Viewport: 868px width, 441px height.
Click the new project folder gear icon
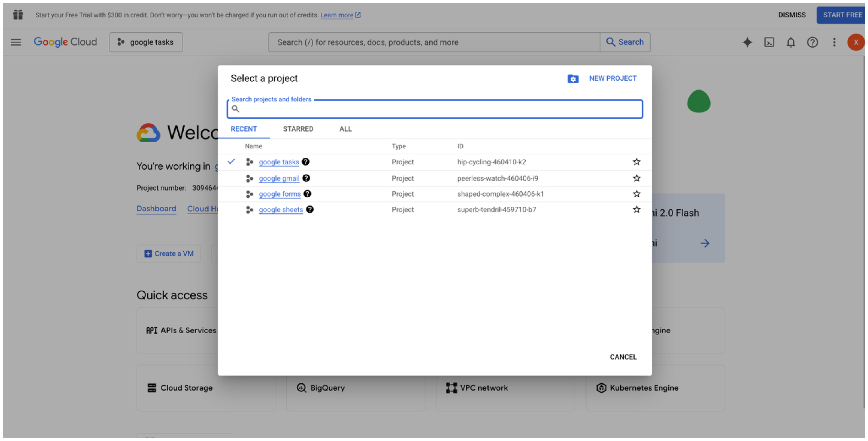(573, 79)
